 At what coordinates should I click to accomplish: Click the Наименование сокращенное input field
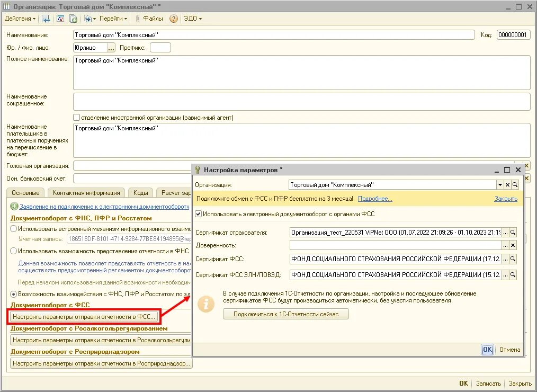302,101
